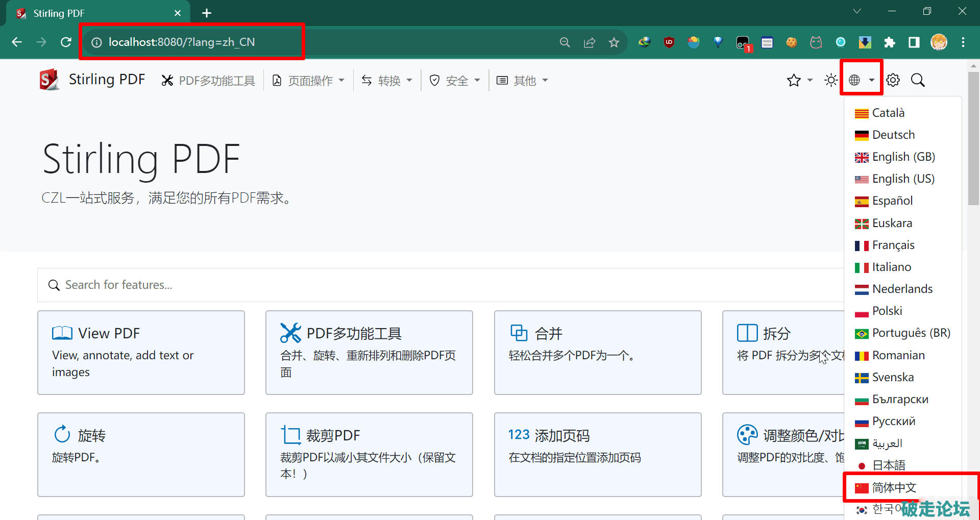Select 简体中文 from the language list
This screenshot has height=520, width=980.
pos(894,487)
